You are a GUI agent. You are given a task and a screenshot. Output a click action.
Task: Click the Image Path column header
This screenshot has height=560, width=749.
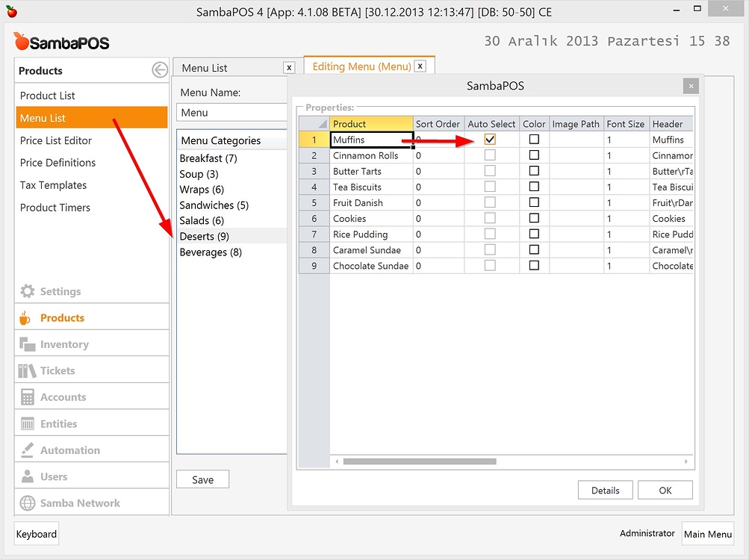coord(576,124)
